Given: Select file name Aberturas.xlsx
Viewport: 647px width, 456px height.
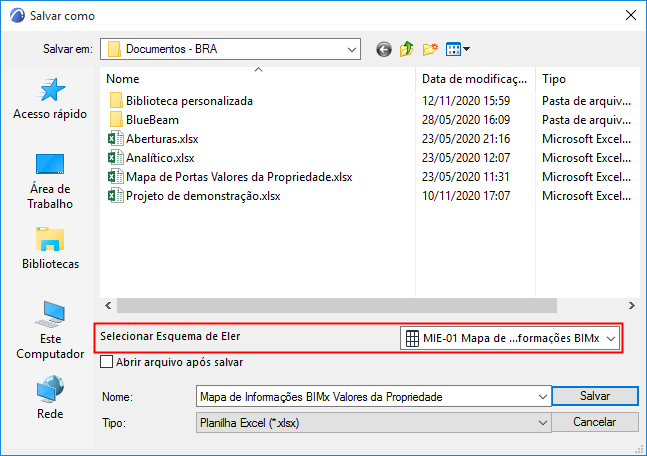Looking at the screenshot, I should click(162, 139).
